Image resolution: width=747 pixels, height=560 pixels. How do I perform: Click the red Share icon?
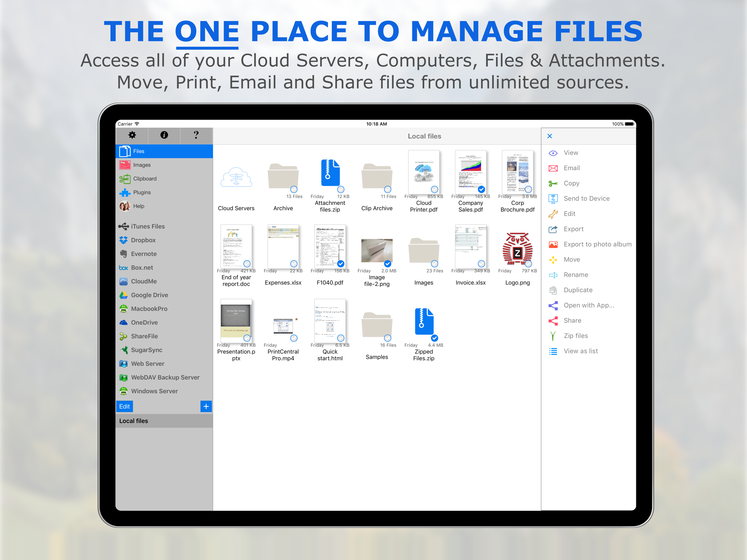pos(553,320)
